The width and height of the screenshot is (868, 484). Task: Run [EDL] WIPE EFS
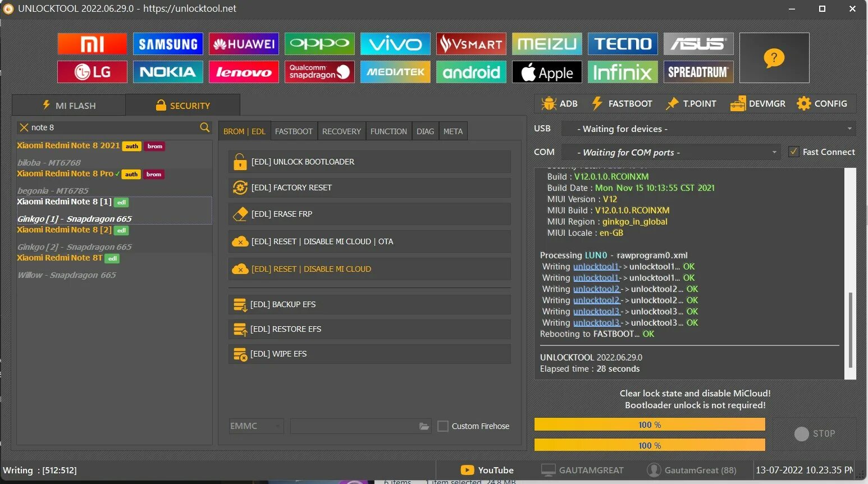[x=369, y=354]
